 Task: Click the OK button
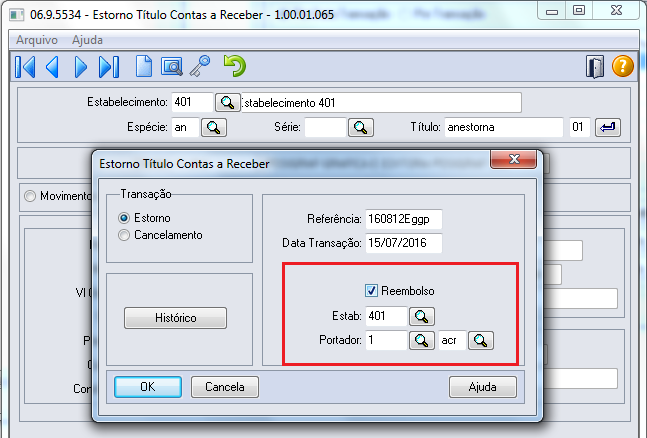click(148, 387)
